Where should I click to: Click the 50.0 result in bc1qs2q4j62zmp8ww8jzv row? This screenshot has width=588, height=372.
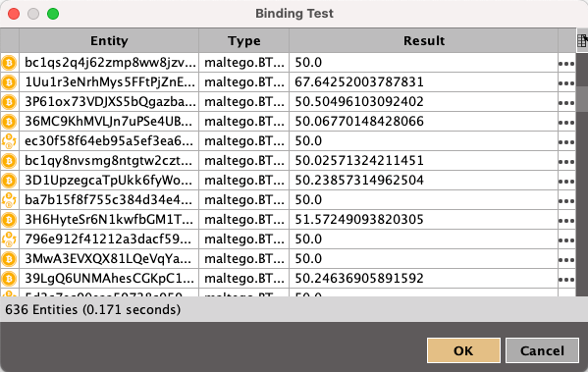click(308, 63)
